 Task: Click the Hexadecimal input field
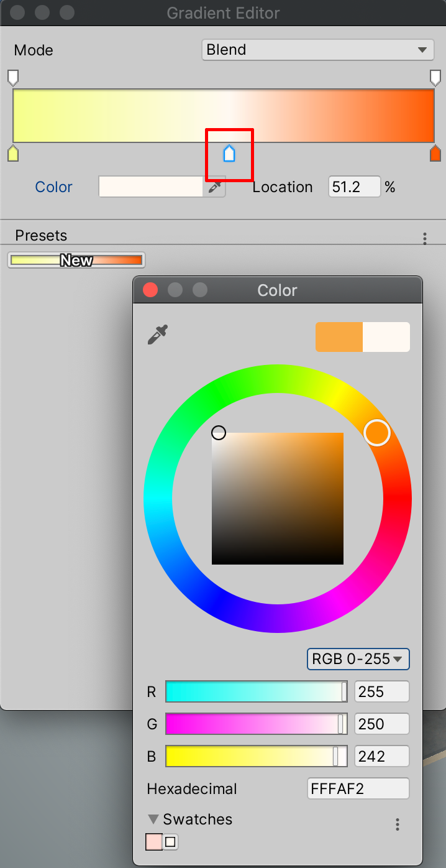point(358,788)
